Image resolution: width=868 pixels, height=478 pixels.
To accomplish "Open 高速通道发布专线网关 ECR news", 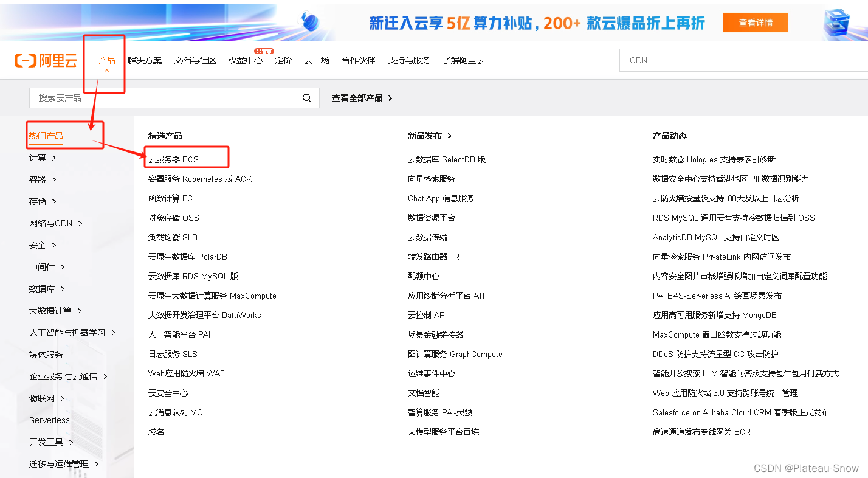I will click(x=701, y=432).
